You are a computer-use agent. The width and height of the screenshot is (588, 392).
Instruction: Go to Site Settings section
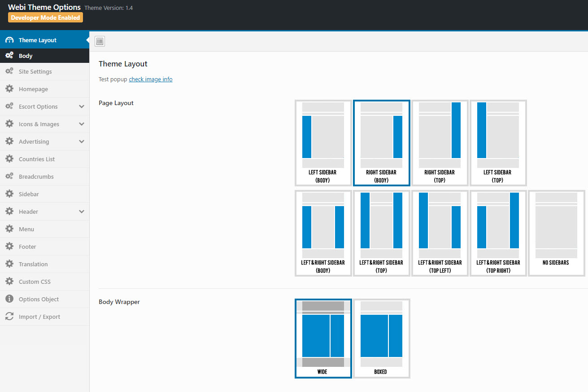coord(44,71)
